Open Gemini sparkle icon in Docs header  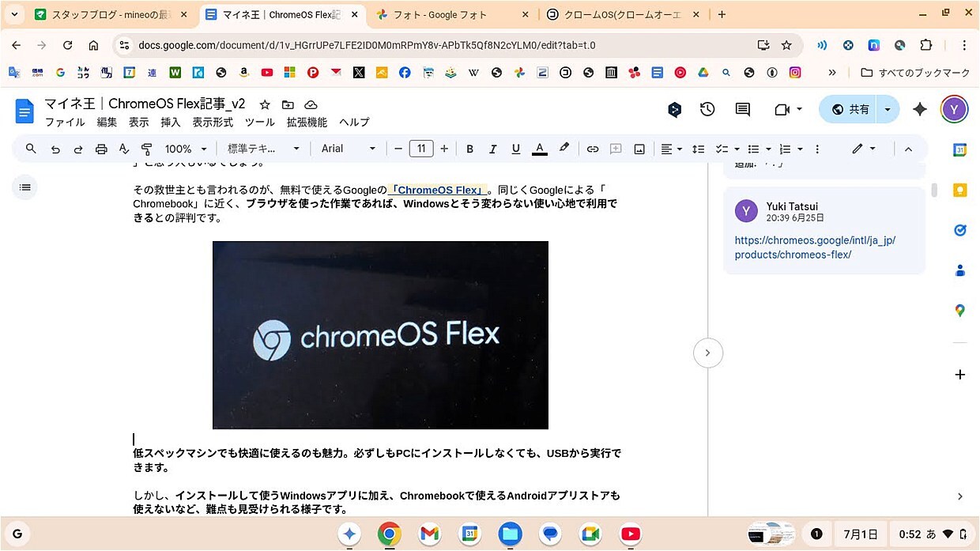[919, 110]
